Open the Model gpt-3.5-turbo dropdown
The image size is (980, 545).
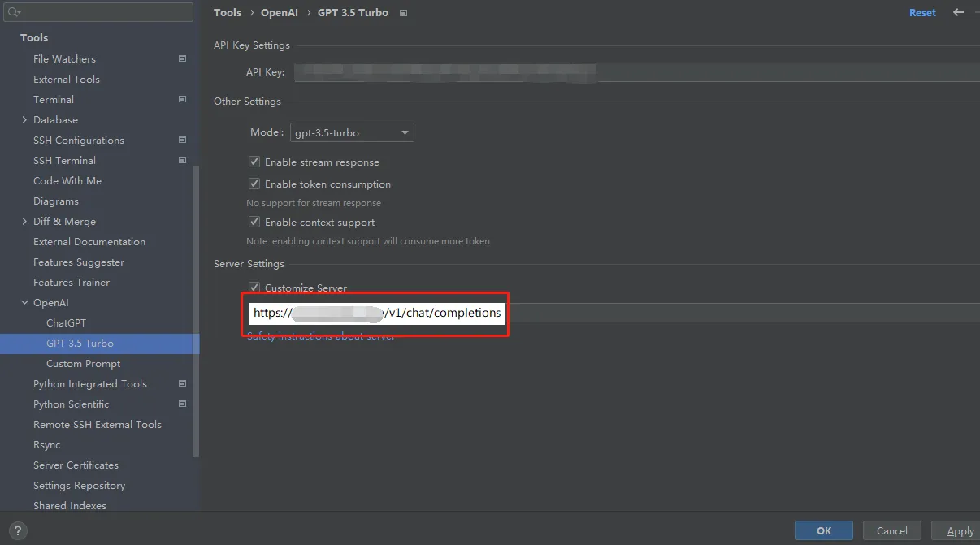[352, 132]
